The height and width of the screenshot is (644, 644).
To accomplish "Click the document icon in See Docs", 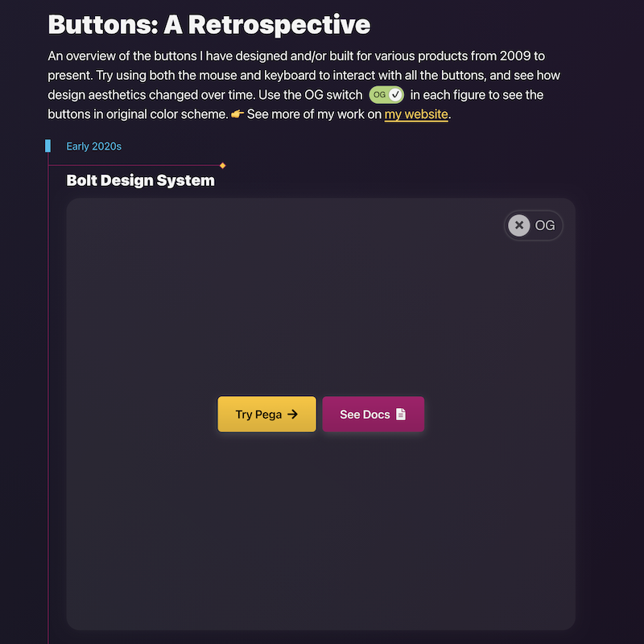I will point(401,414).
